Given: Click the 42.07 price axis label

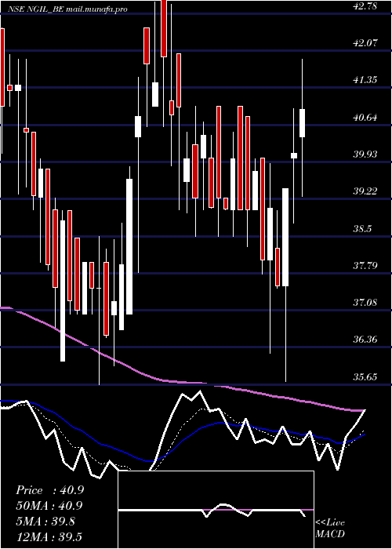Looking at the screenshot, I should pos(365,43).
